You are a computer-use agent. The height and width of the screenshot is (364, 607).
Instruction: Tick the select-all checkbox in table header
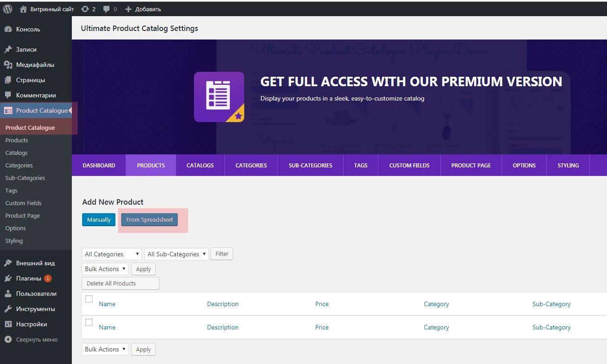point(89,299)
